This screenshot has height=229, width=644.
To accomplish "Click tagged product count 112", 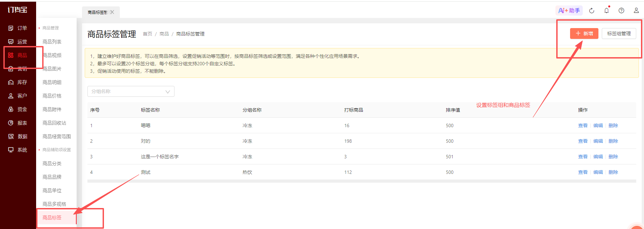I will click(x=348, y=172).
